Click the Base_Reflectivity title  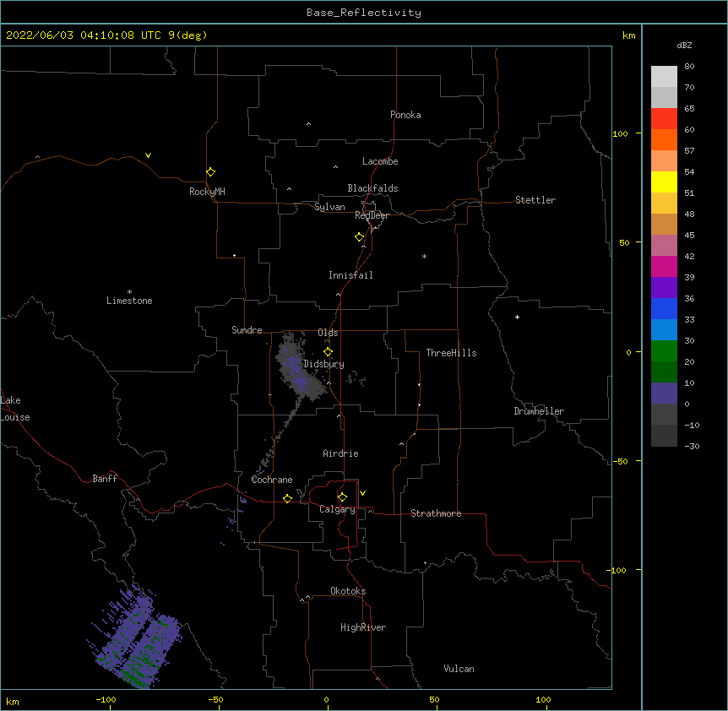coord(364,13)
